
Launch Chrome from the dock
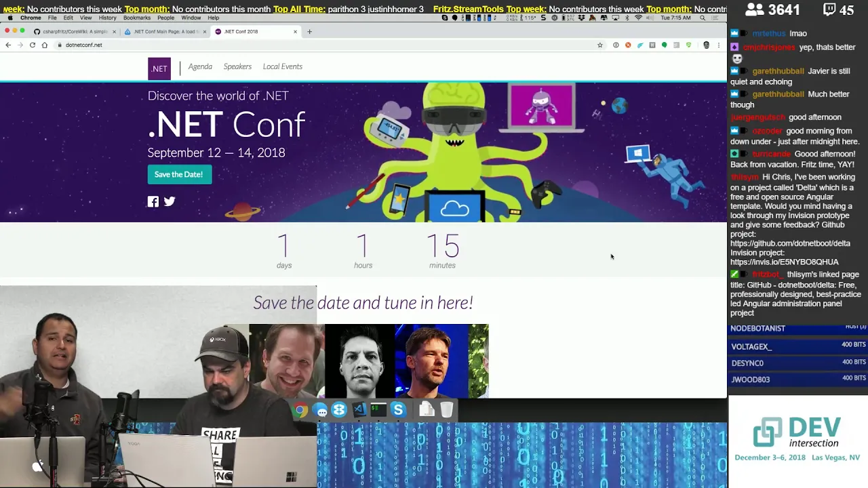300,410
